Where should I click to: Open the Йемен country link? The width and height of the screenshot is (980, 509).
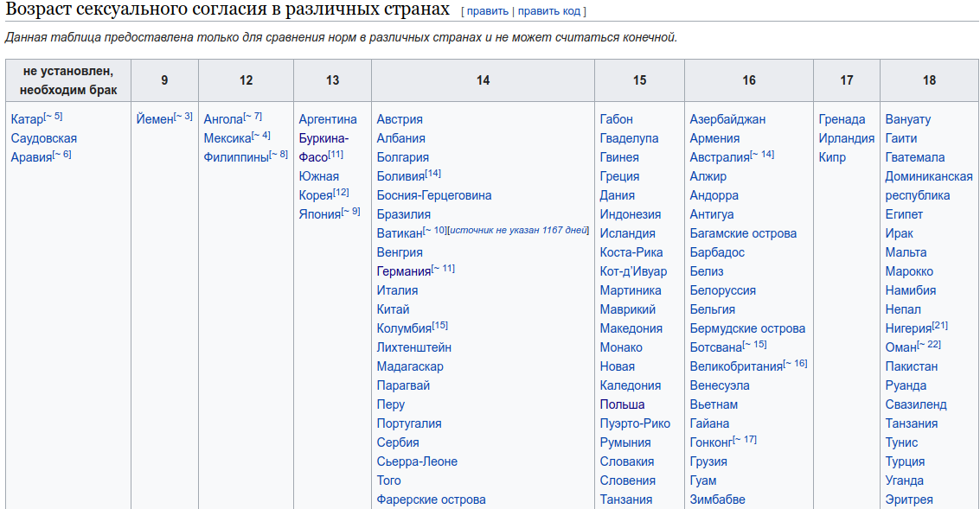155,119
